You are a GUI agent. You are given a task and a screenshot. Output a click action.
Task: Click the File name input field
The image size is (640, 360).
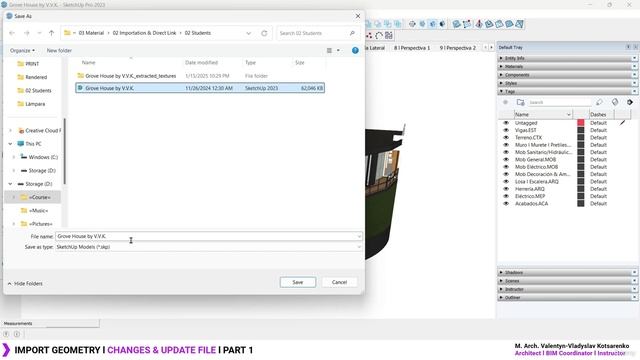[x=208, y=236]
